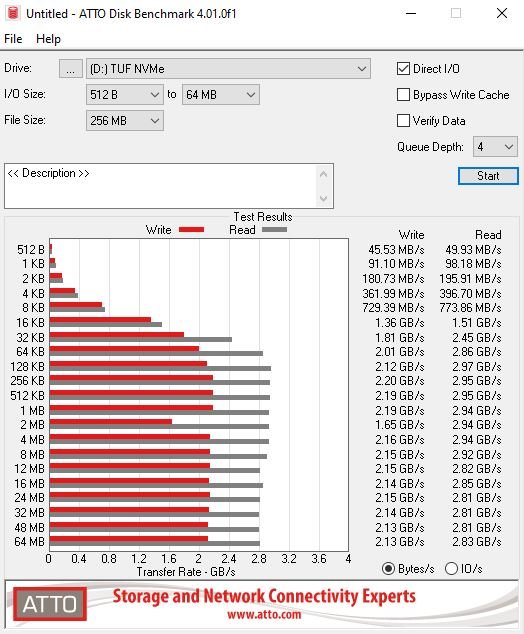This screenshot has width=524, height=634.
Task: Open the 256 MB File Size dropdown
Action: coord(125,120)
